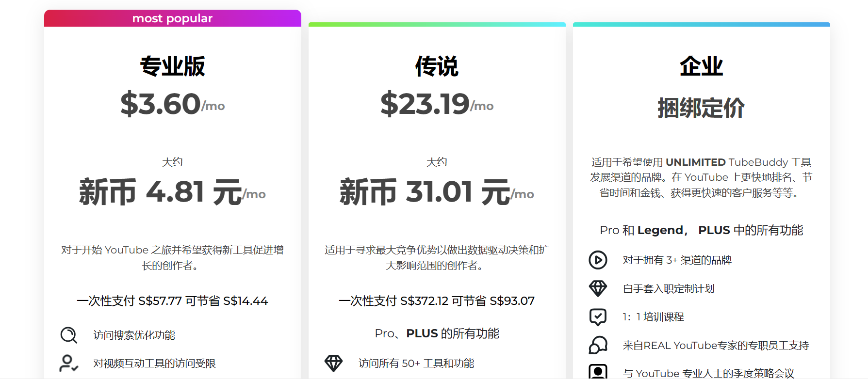Viewport: 868px width, 379px height.
Task: Select the 传说 plan heading
Action: pos(437,66)
